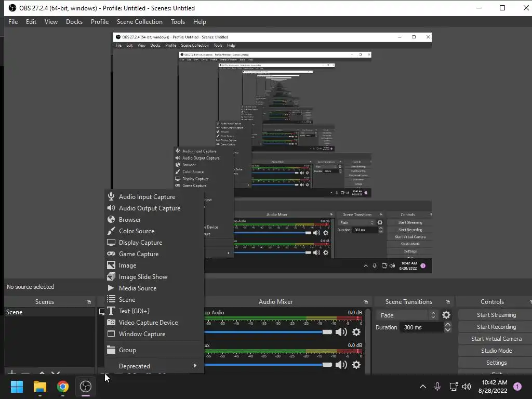532x399 pixels.
Task: Open the Docks menu
Action: (74, 22)
